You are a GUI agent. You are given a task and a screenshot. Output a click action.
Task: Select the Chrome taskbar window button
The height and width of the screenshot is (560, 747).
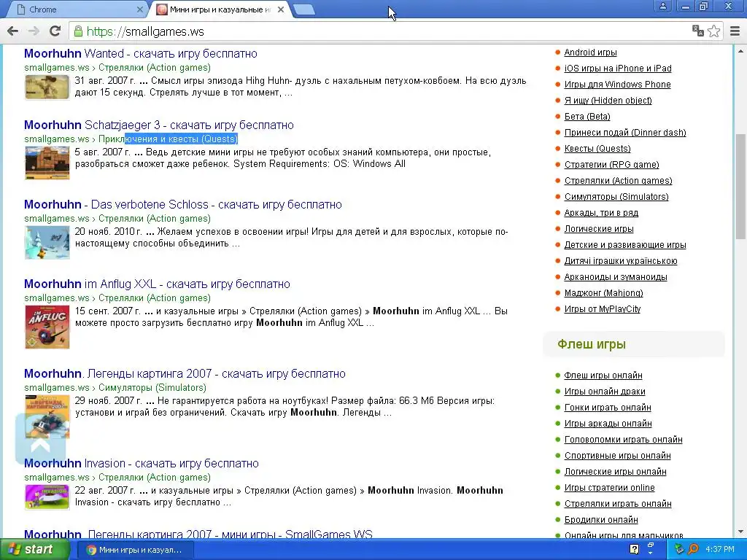tap(135, 550)
